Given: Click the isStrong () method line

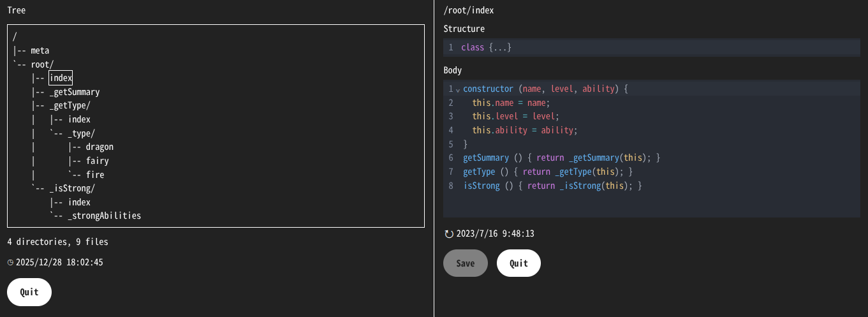Looking at the screenshot, I should (552, 186).
